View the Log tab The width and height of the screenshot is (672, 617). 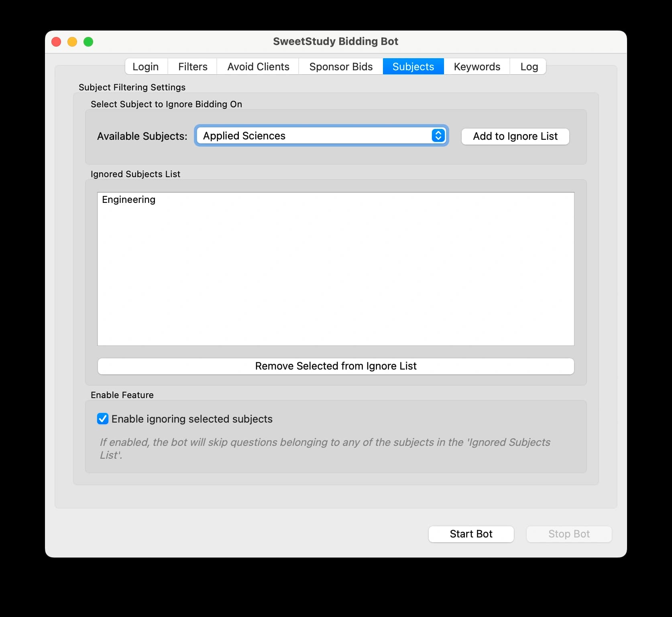[529, 67]
